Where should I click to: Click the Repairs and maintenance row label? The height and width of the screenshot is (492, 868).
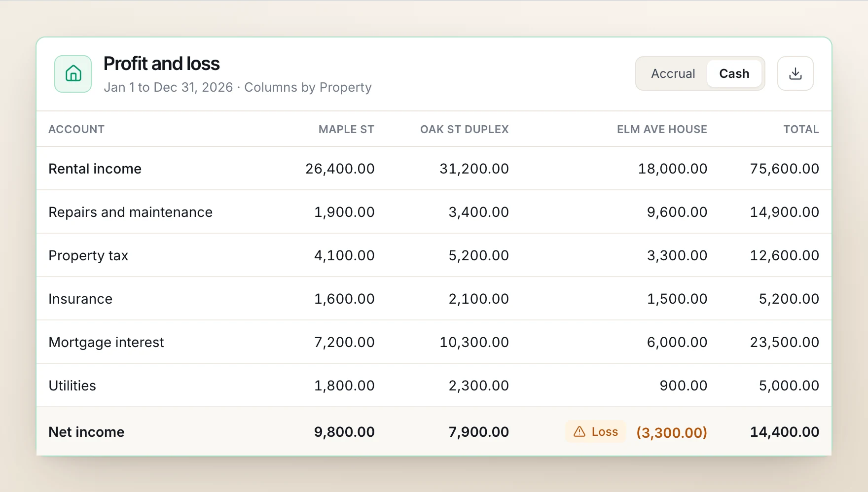(x=131, y=212)
